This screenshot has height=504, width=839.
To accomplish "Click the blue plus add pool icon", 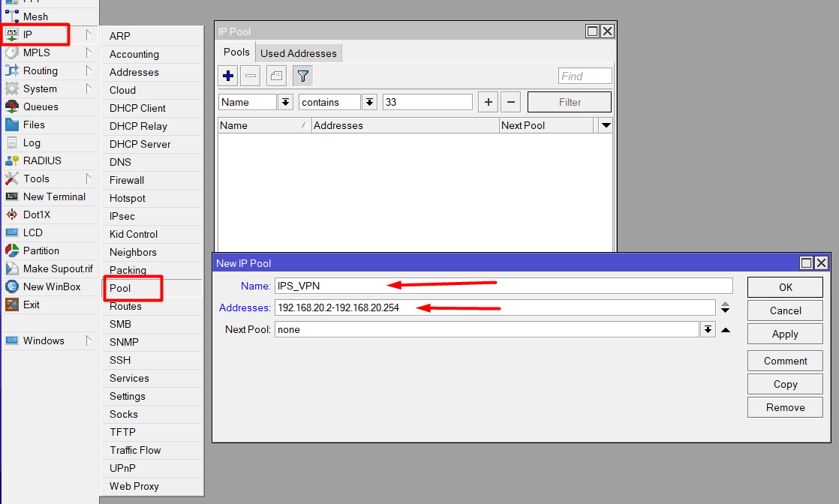I will coord(229,76).
